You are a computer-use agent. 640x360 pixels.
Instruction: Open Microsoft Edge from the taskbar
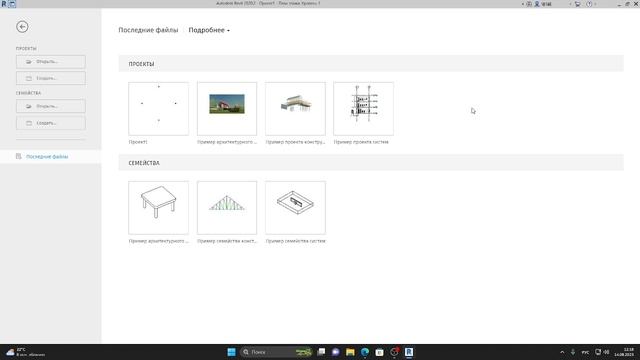[365, 352]
